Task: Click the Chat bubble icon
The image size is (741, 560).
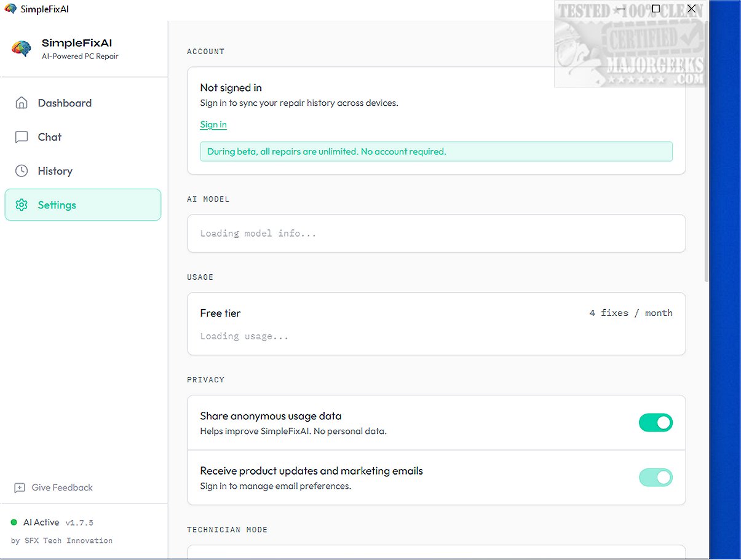Action: coord(22,137)
